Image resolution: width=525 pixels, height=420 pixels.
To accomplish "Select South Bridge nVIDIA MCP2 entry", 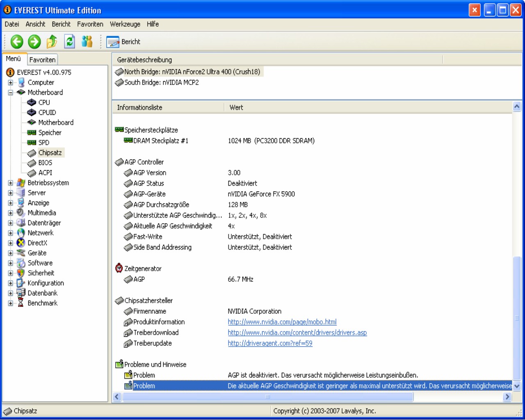I will [x=157, y=82].
